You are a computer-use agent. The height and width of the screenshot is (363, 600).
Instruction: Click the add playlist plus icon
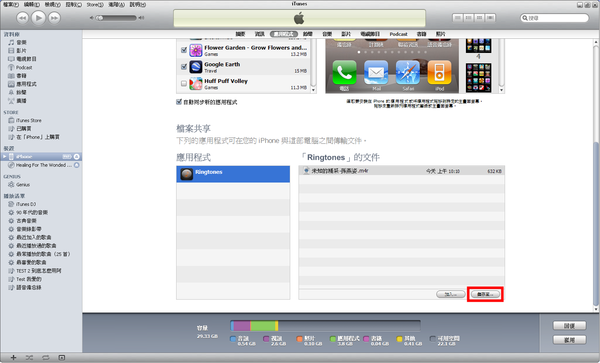tap(13, 358)
